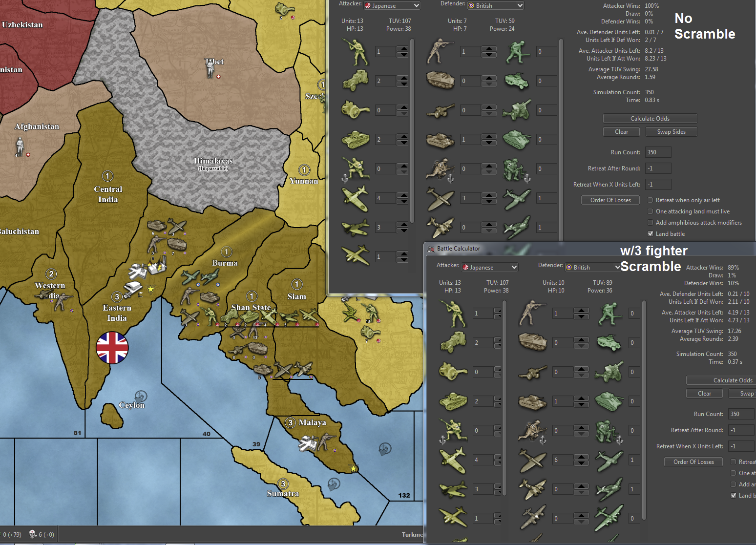
Task: Click Retreat After Round field in No Scramble calculator
Action: click(658, 168)
